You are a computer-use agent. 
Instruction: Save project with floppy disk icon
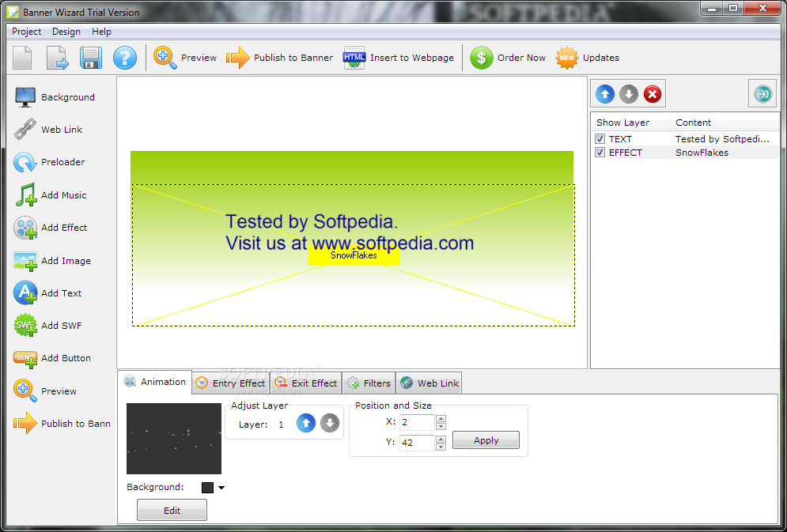click(x=91, y=58)
